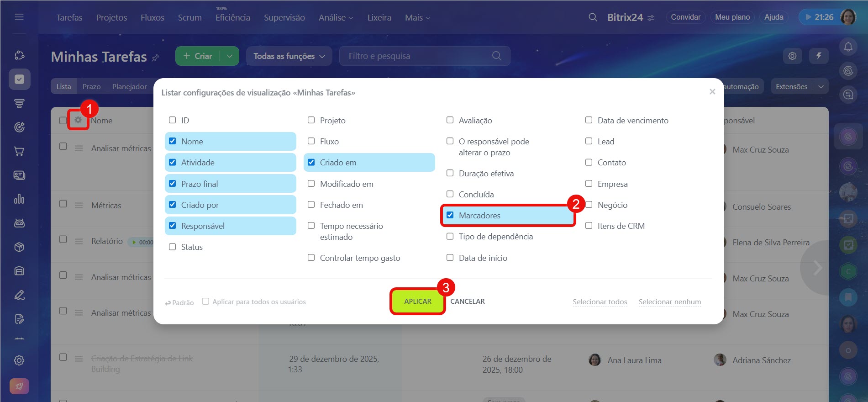
Task: Expand the Todas as funções dropdown
Action: click(x=289, y=56)
